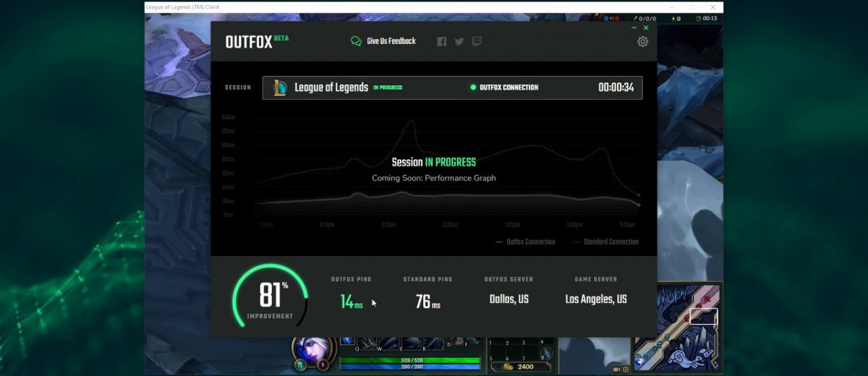Minimize the Outfox window with green dash

[634, 27]
